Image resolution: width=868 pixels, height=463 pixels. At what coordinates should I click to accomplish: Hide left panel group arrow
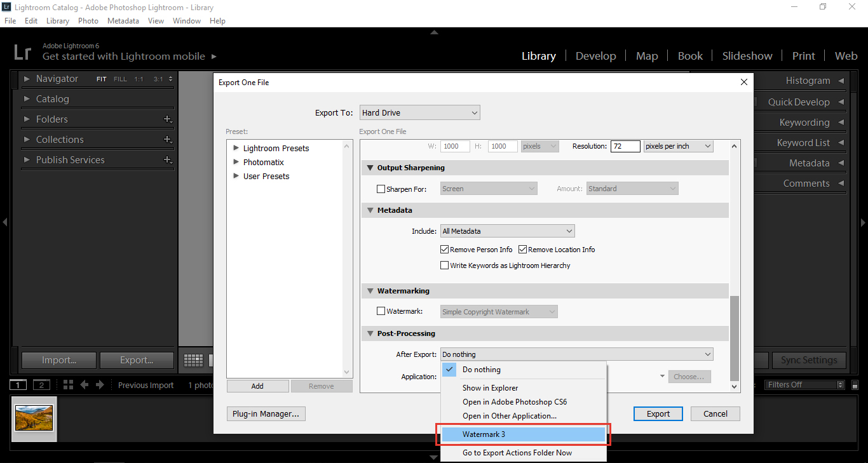(x=4, y=222)
